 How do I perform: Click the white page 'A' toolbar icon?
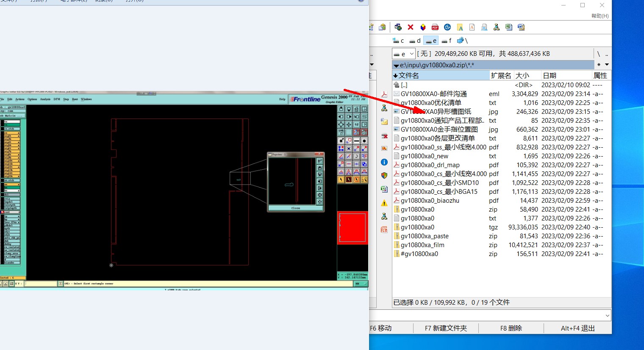click(x=472, y=27)
